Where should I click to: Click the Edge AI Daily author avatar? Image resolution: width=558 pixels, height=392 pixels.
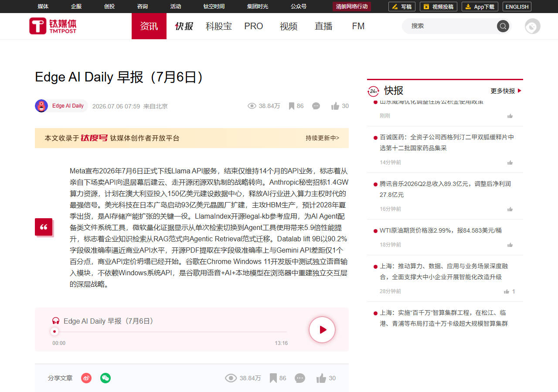[41, 106]
